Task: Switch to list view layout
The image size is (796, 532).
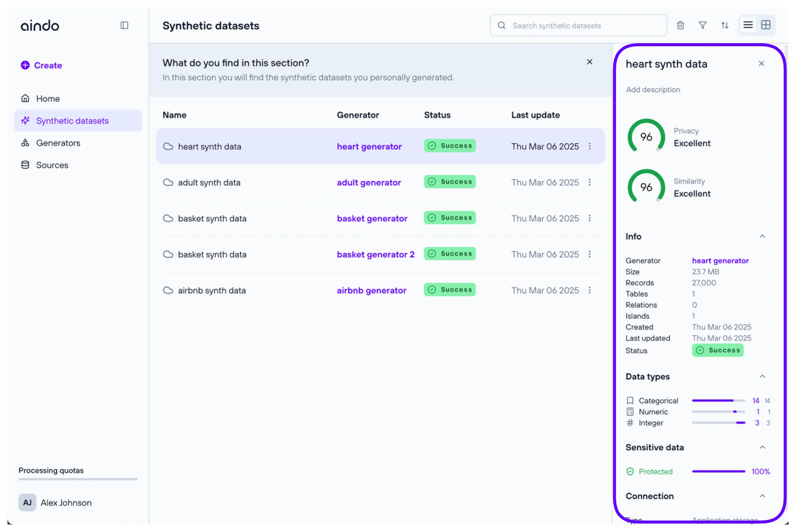Action: click(748, 25)
